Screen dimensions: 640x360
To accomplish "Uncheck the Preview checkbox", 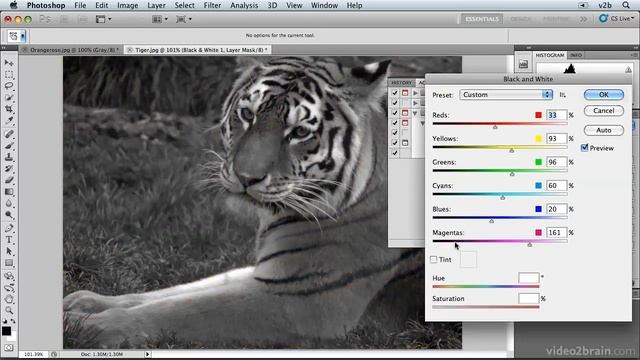I will pos(584,148).
